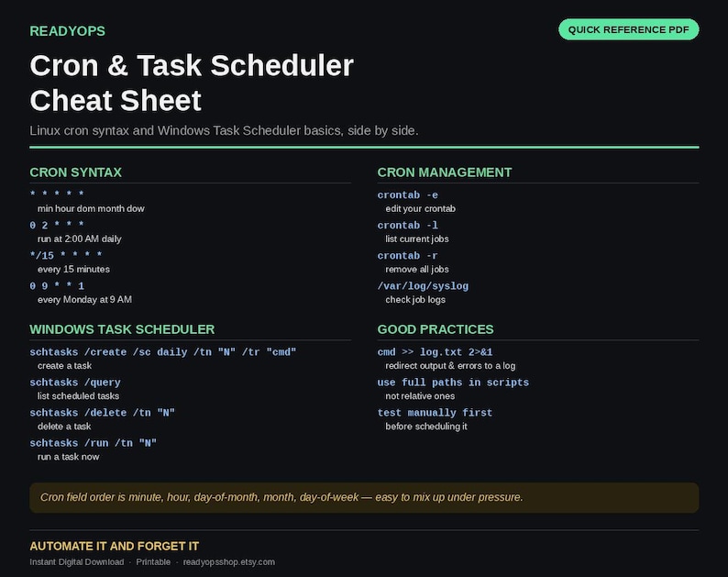Click the 'crontab -l' command
728x577 pixels.
pos(408,226)
